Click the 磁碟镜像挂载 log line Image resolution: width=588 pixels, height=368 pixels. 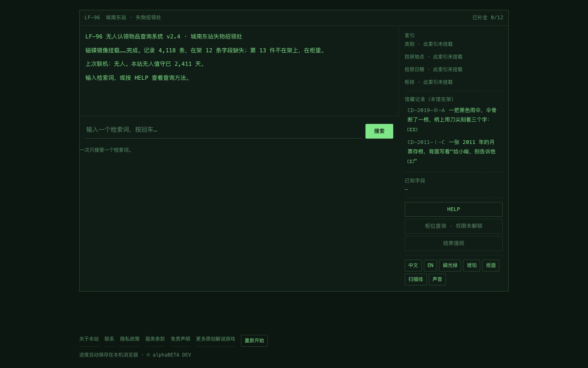pos(206,50)
